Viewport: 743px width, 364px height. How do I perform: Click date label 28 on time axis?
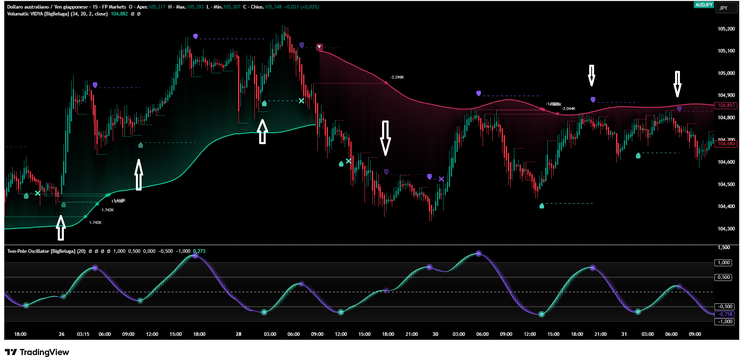(x=238, y=334)
